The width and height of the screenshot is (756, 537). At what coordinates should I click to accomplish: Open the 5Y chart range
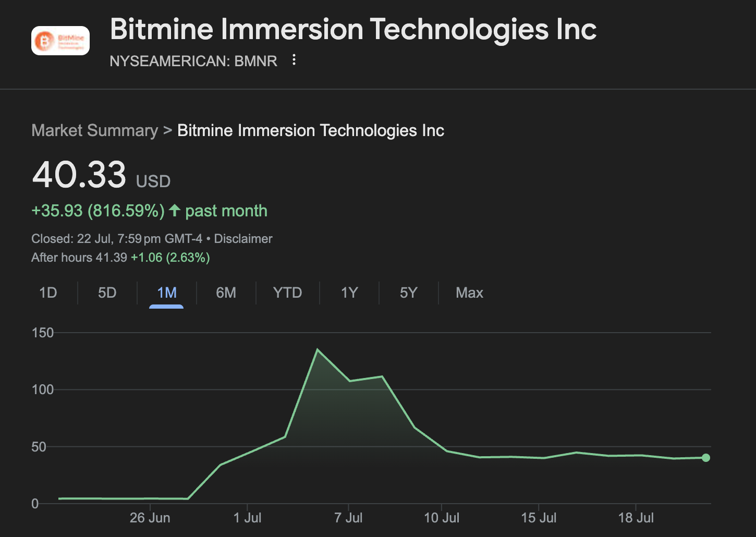point(409,293)
